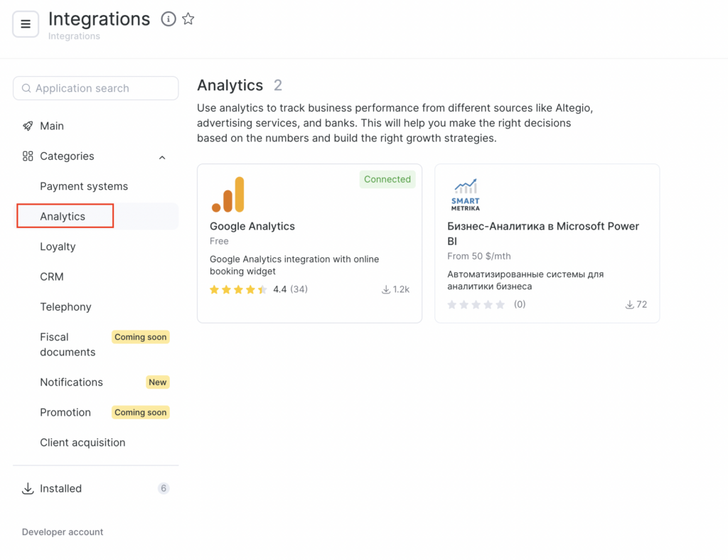Viewport: 728px width, 560px height.
Task: Select the Telephony category
Action: click(x=65, y=307)
